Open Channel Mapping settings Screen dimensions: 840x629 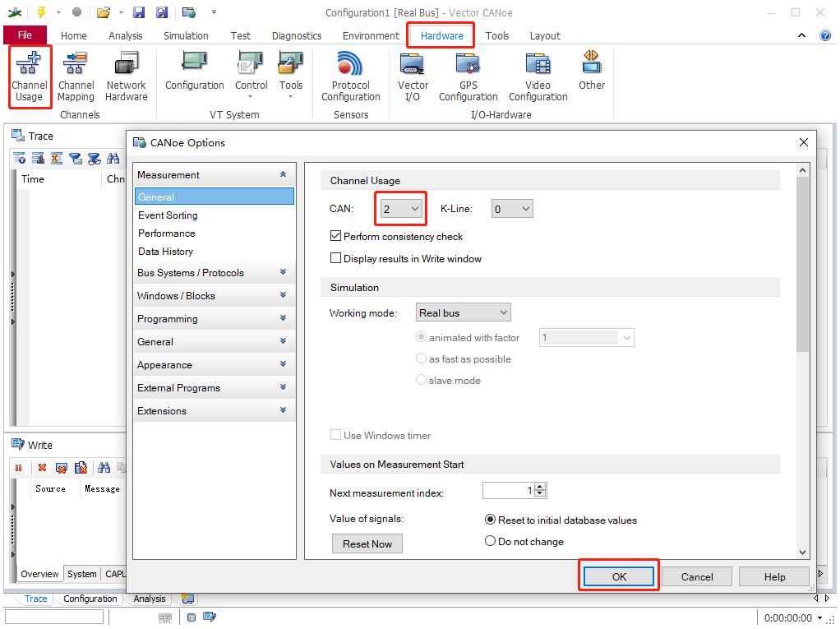(76, 76)
